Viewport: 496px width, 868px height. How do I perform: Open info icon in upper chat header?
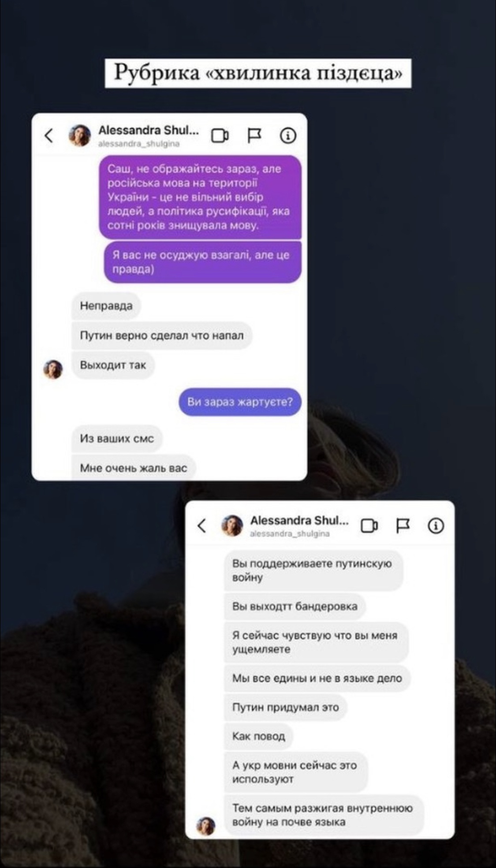point(288,135)
